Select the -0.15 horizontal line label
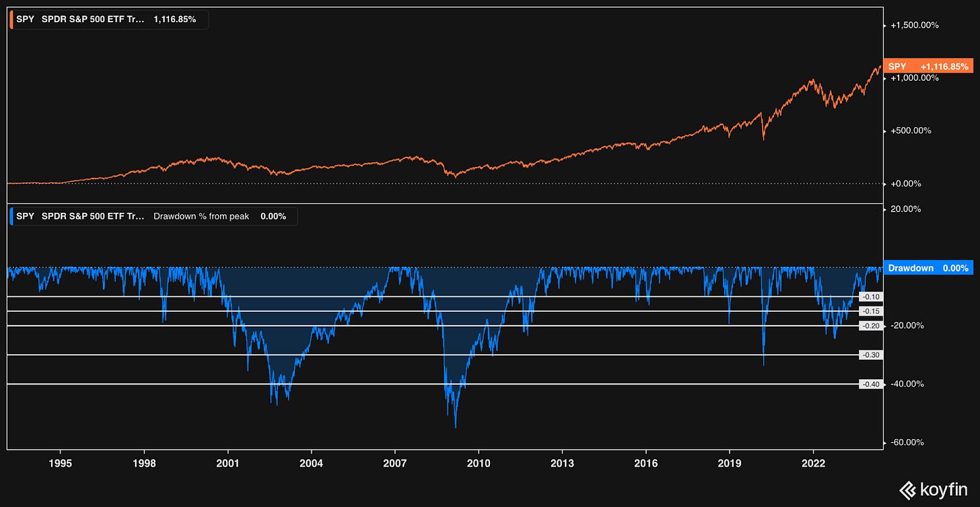 point(872,311)
